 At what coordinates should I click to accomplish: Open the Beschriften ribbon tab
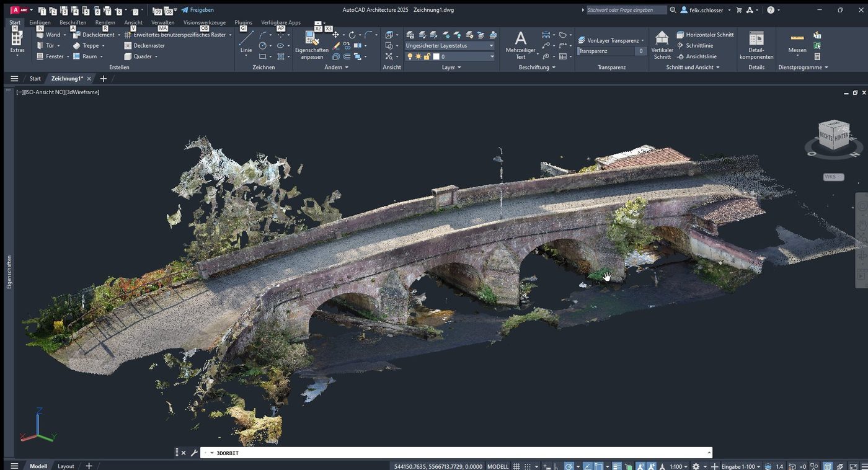(73, 22)
